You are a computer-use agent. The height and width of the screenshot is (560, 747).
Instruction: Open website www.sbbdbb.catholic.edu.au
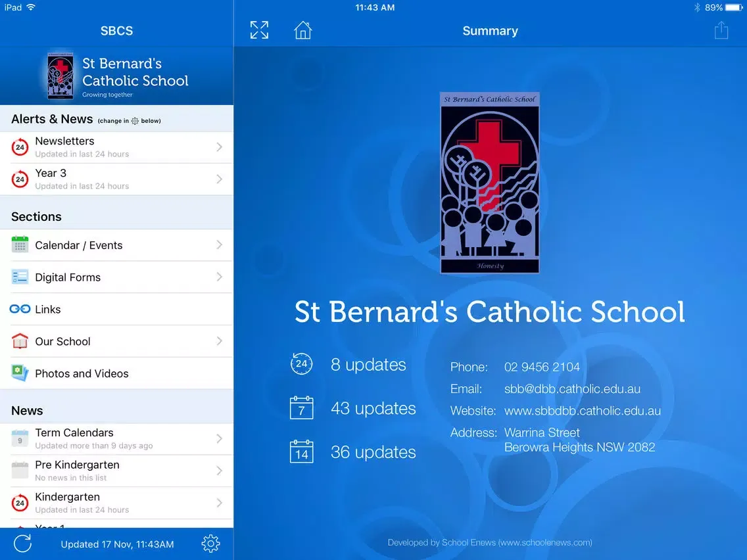pos(582,411)
